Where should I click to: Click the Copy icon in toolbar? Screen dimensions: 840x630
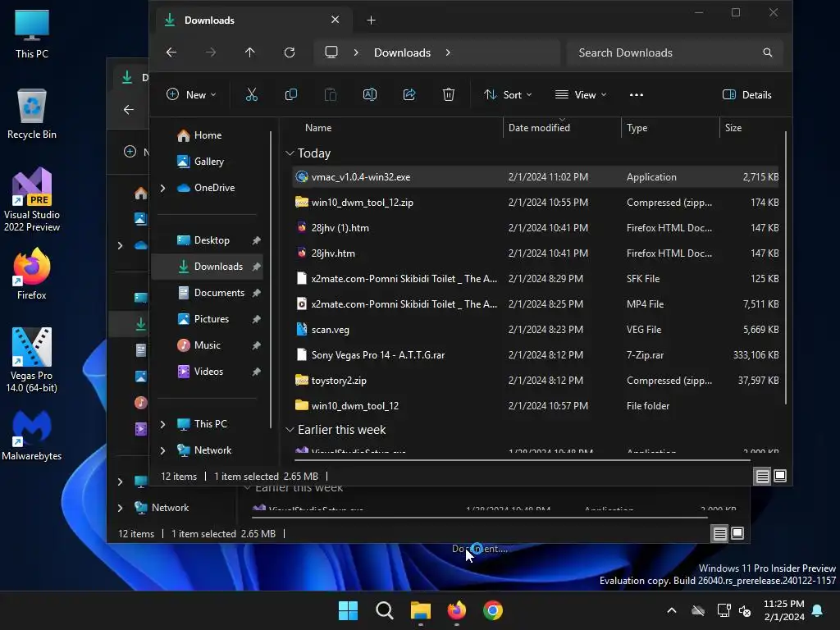coord(291,95)
